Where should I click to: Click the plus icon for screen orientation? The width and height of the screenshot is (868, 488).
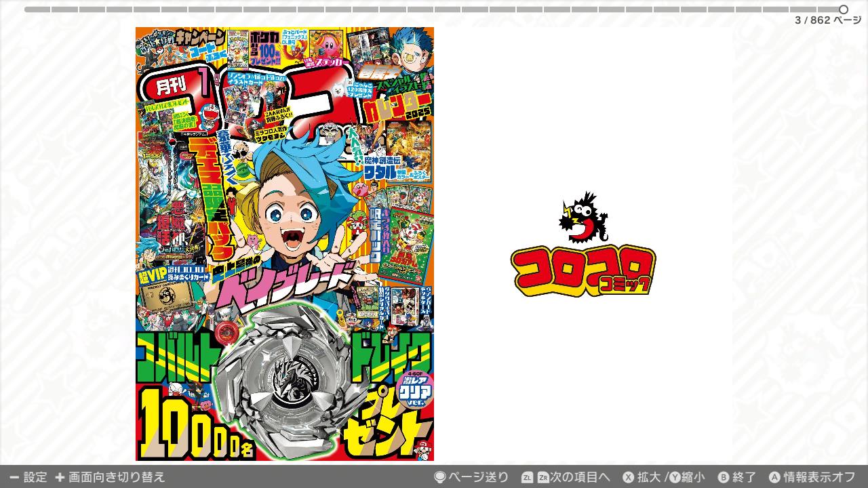pos(60,477)
